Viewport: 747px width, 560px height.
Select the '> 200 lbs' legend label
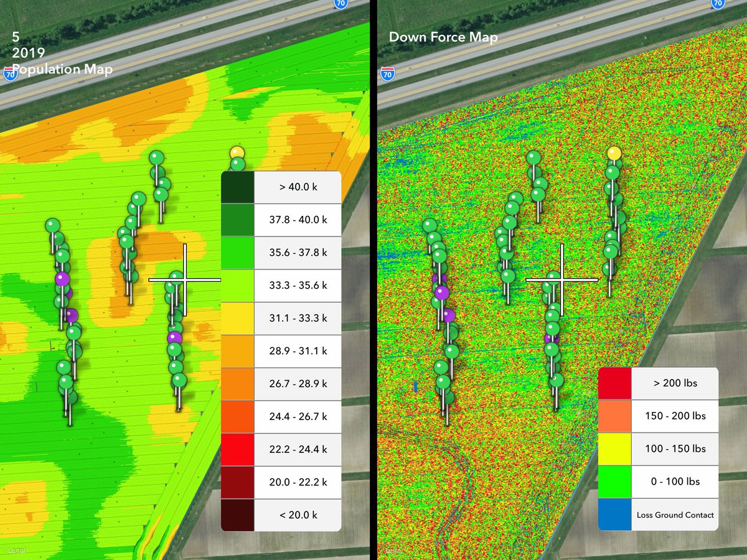(675, 383)
